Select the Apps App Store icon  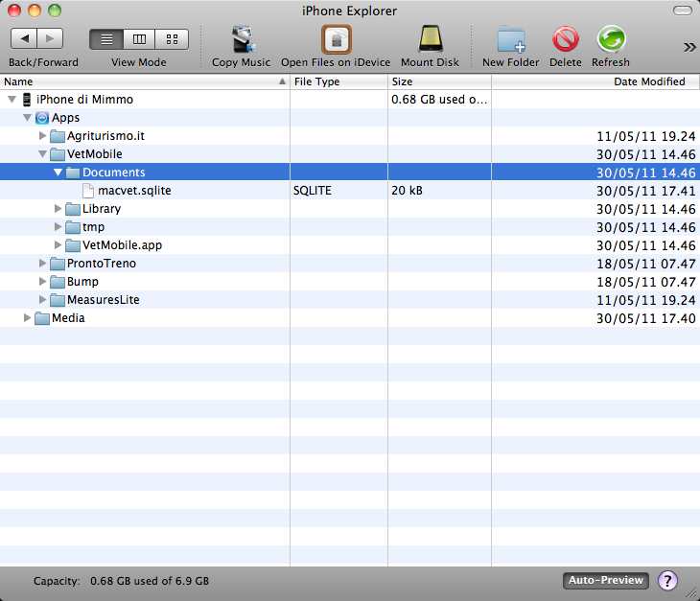pos(42,118)
